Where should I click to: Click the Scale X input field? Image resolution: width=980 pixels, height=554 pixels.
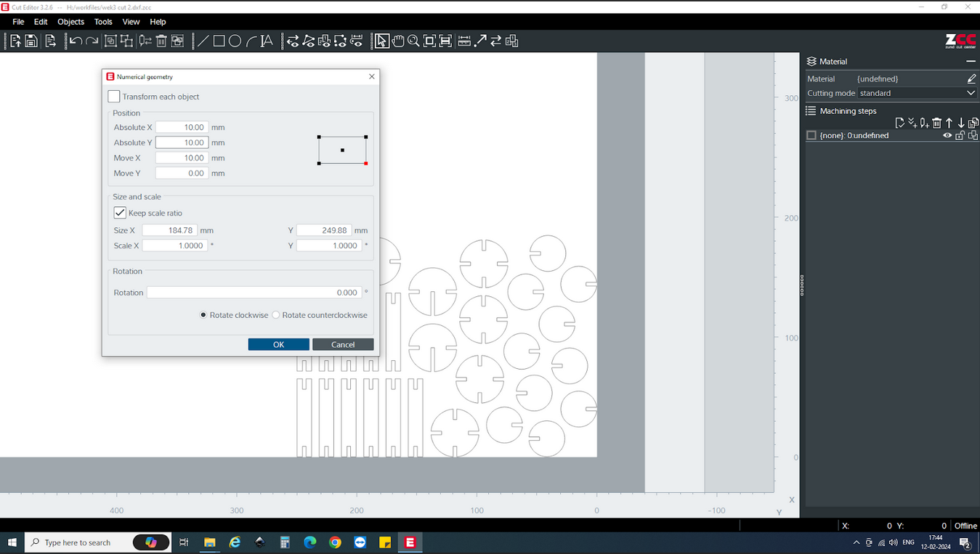point(174,245)
